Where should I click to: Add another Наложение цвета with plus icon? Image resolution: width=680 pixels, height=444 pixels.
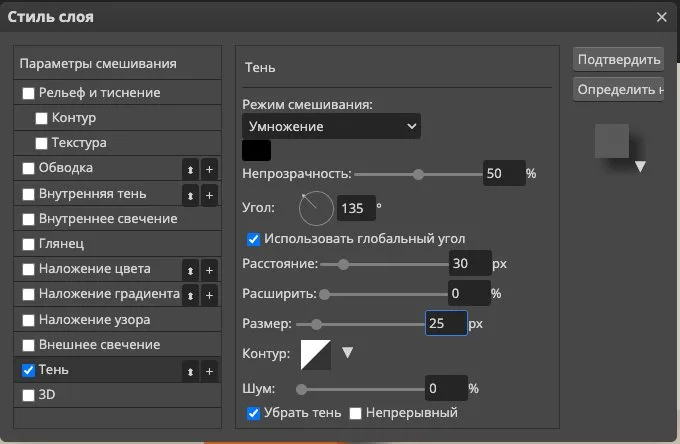(x=209, y=270)
